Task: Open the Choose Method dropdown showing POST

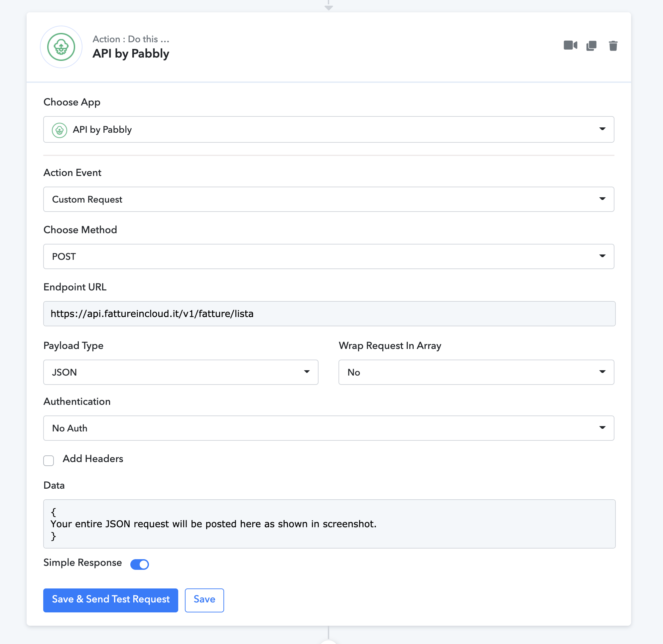Action: 329,256
